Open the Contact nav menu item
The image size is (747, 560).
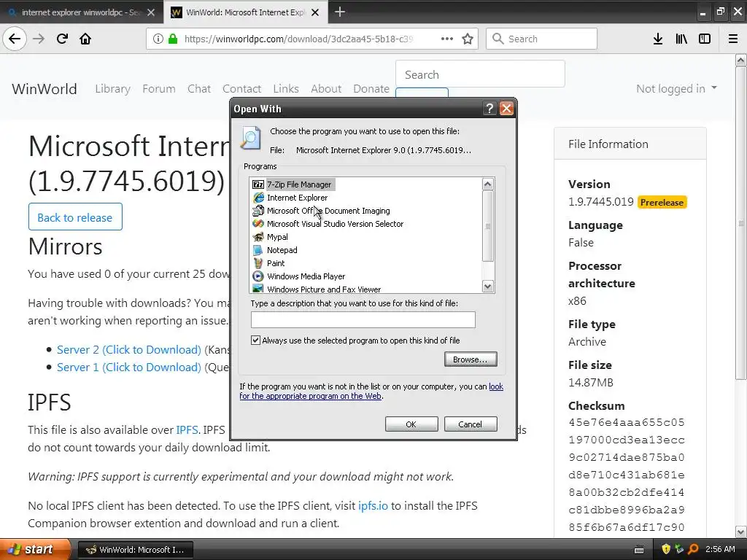point(241,88)
